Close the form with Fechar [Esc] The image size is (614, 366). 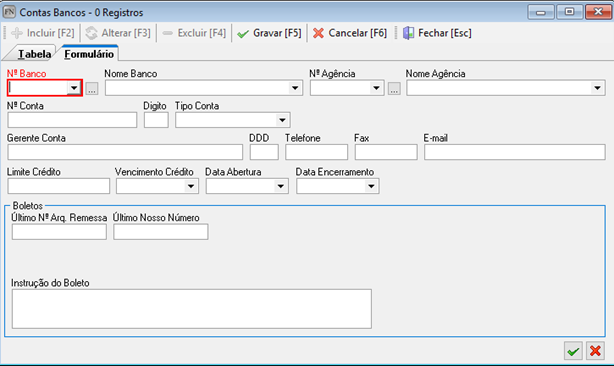437,33
